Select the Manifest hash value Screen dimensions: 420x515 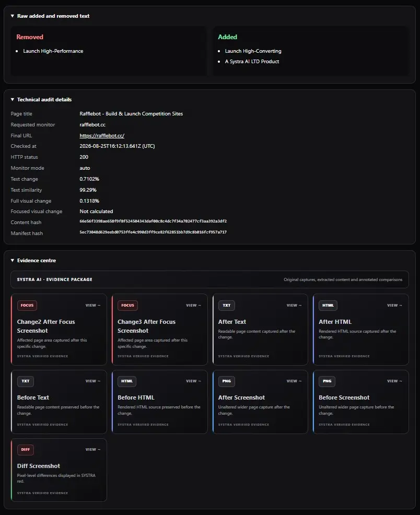point(153,232)
